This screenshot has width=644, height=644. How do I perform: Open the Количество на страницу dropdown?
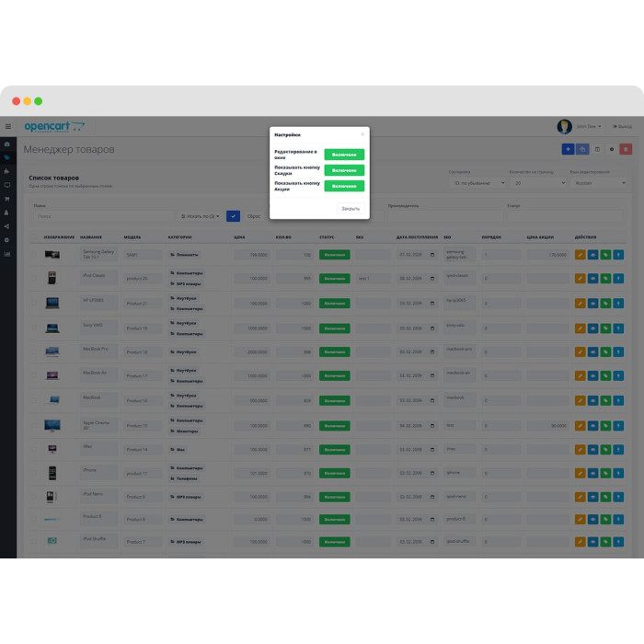[x=538, y=183]
